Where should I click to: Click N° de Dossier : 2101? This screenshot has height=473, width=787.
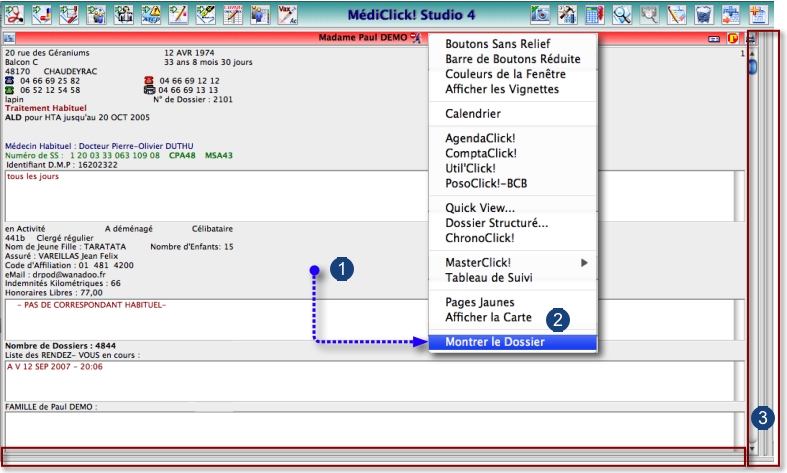click(x=193, y=99)
